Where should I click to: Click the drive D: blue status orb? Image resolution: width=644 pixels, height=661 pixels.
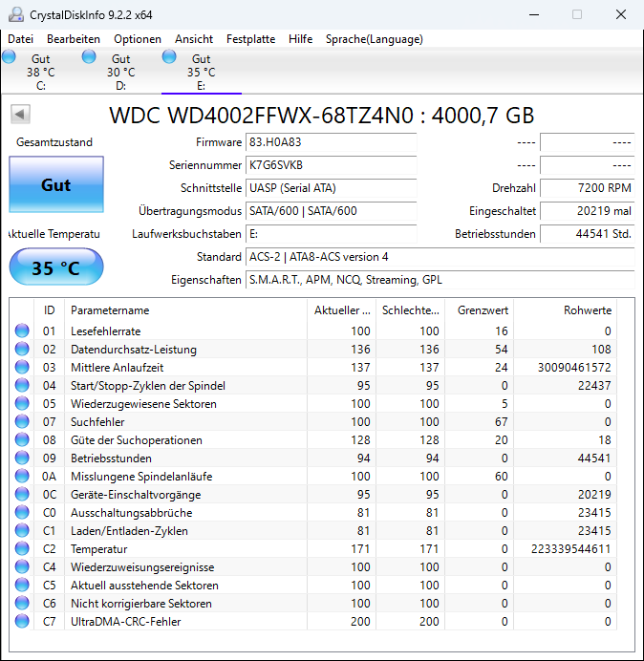(89, 56)
